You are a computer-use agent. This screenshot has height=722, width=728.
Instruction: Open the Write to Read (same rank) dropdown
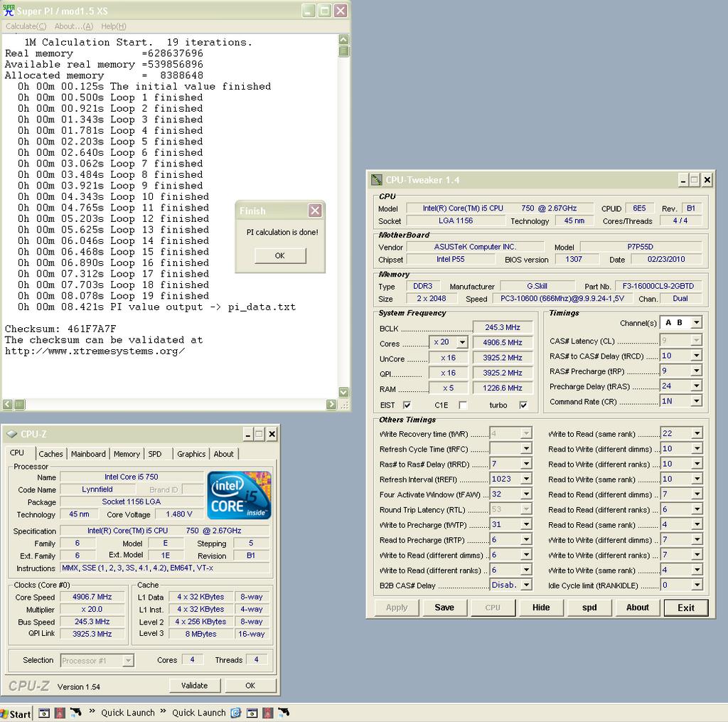pos(697,433)
